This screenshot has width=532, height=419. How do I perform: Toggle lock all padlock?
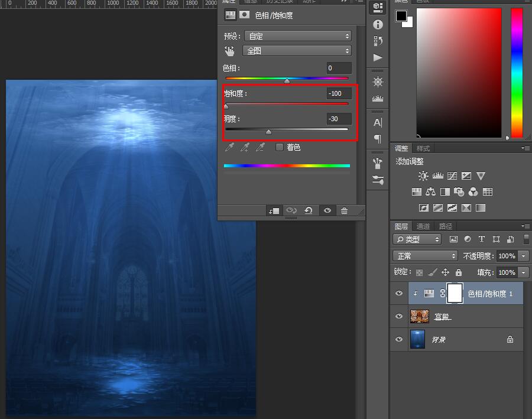tap(458, 272)
